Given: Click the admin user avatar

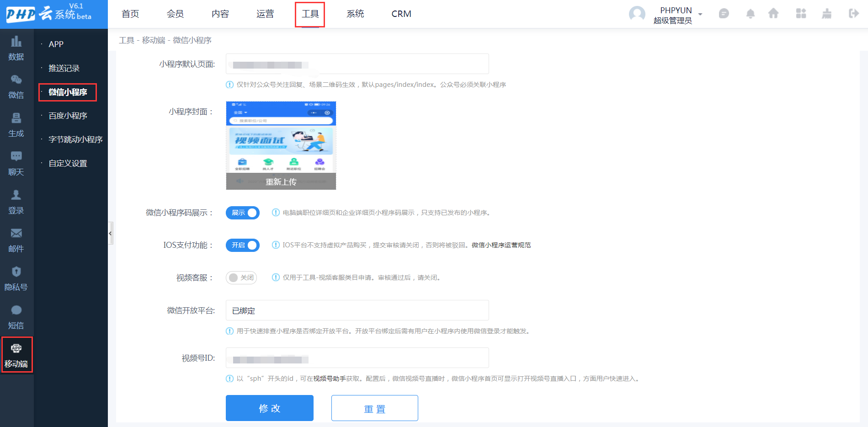Looking at the screenshot, I should (637, 14).
